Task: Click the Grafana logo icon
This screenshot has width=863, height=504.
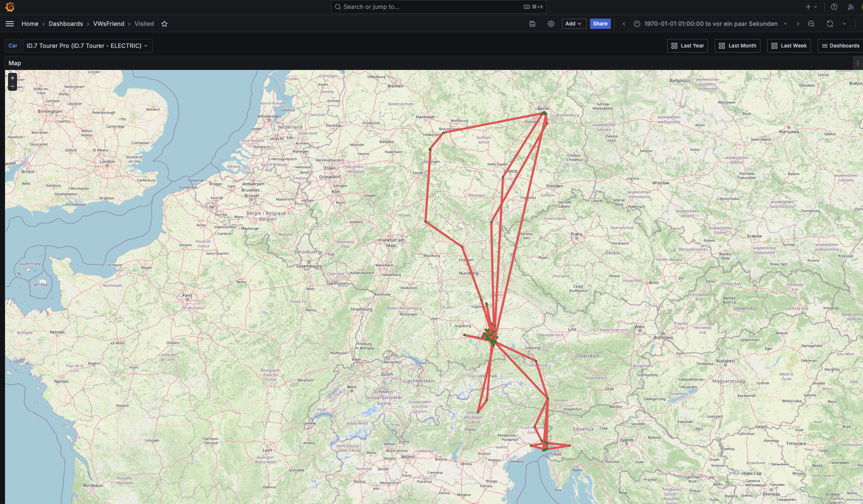Action: (x=10, y=7)
